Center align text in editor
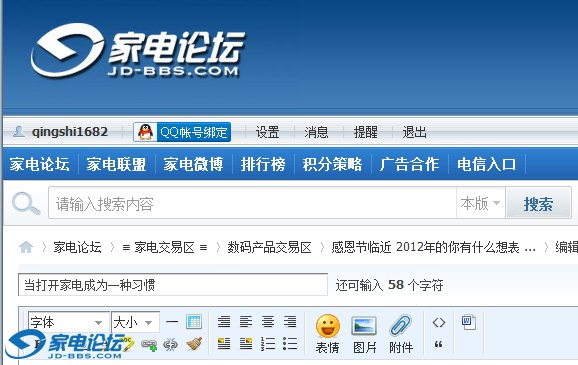Viewport: 578px width, 365px height. pos(268,322)
